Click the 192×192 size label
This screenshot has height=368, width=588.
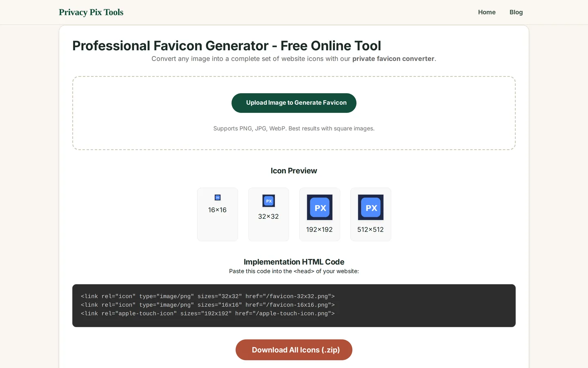coord(319,229)
